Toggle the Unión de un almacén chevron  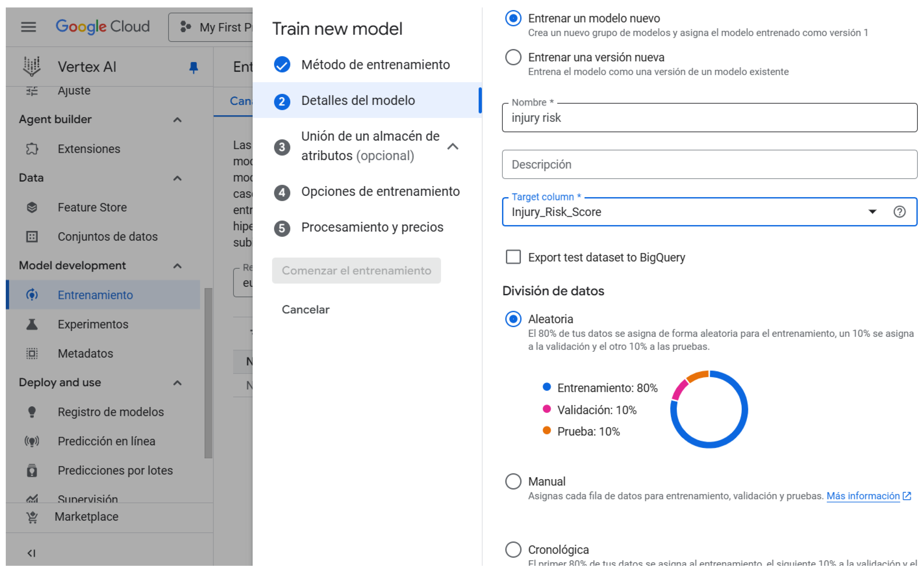453,147
